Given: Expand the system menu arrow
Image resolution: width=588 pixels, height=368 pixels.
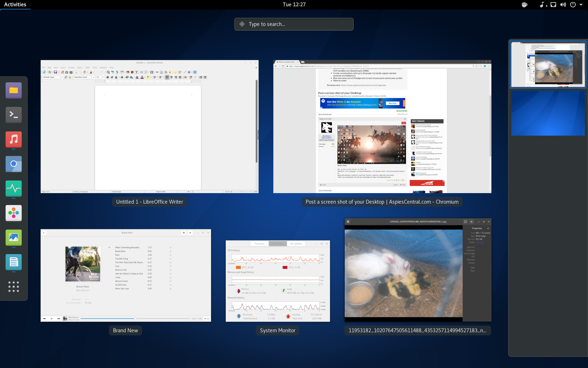Looking at the screenshot, I should 581,5.
